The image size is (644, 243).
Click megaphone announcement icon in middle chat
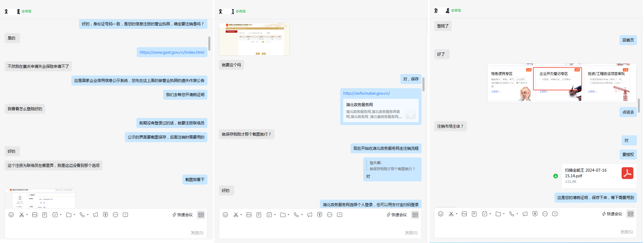(x=310, y=215)
